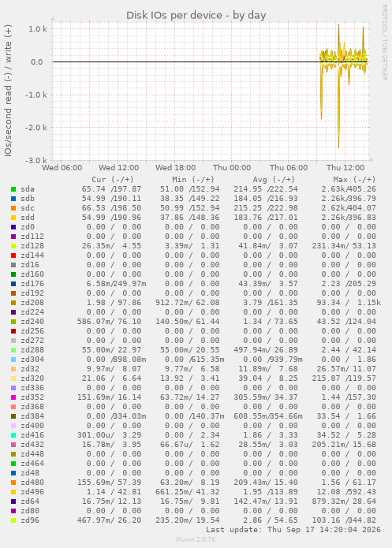Click the '-1.0 k' y-axis tick label
The image size is (392, 548).
point(36,95)
